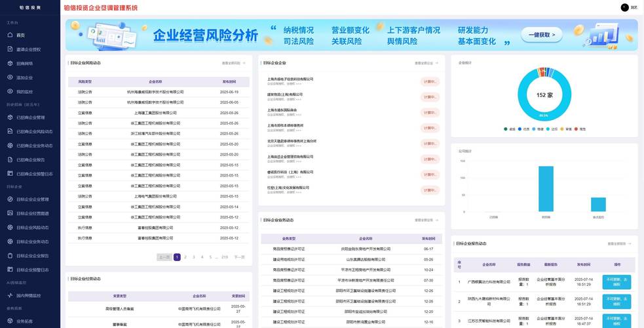
Task: Click date cell 2025-06-19 in risk table
Action: coord(229,92)
